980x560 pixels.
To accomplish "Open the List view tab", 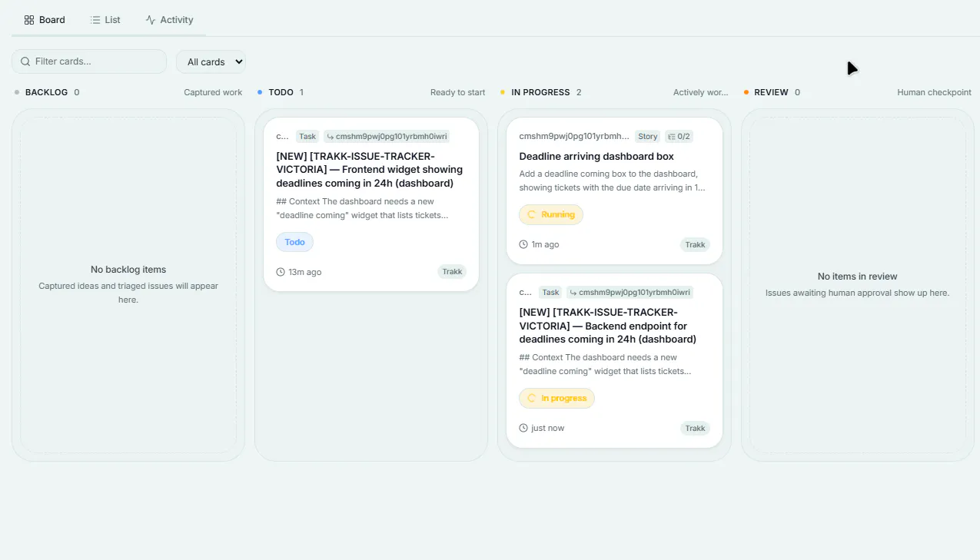I will (105, 20).
